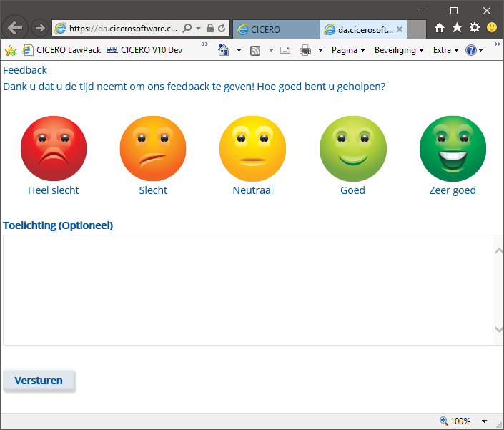The image size is (504, 430).
Task: Select the yellow 'Neutraal' face
Action: point(252,148)
